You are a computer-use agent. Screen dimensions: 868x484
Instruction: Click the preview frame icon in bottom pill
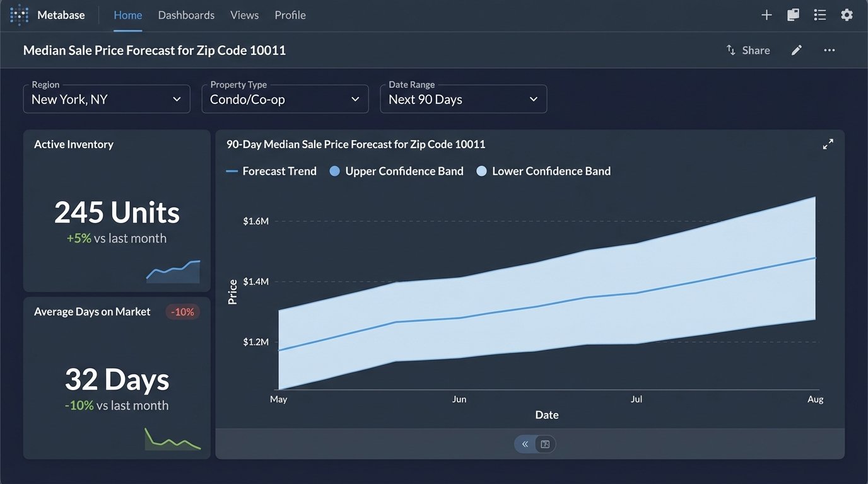[545, 444]
